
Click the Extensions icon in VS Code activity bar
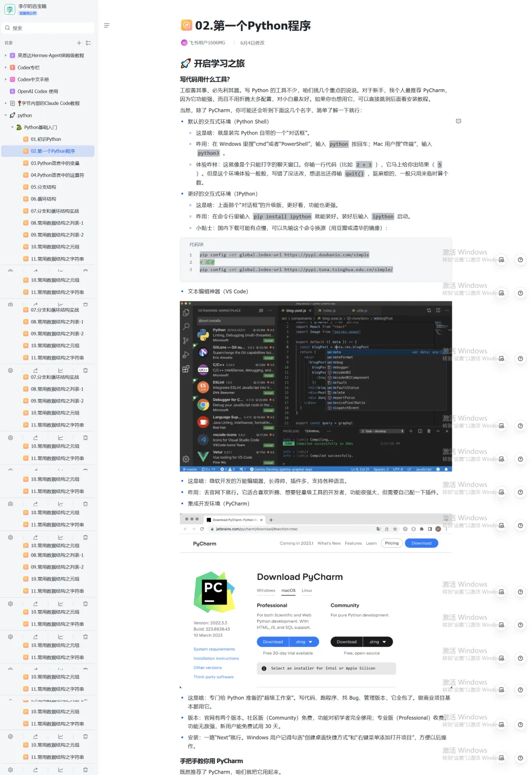point(186,369)
